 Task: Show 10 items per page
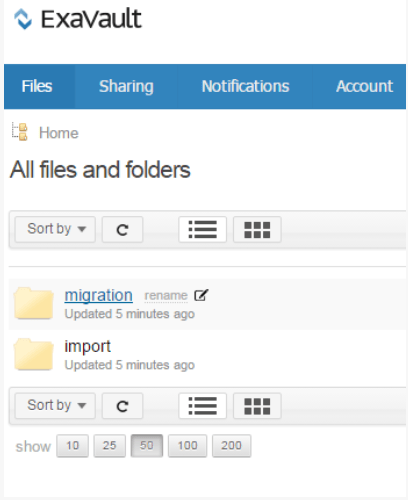(x=72, y=446)
